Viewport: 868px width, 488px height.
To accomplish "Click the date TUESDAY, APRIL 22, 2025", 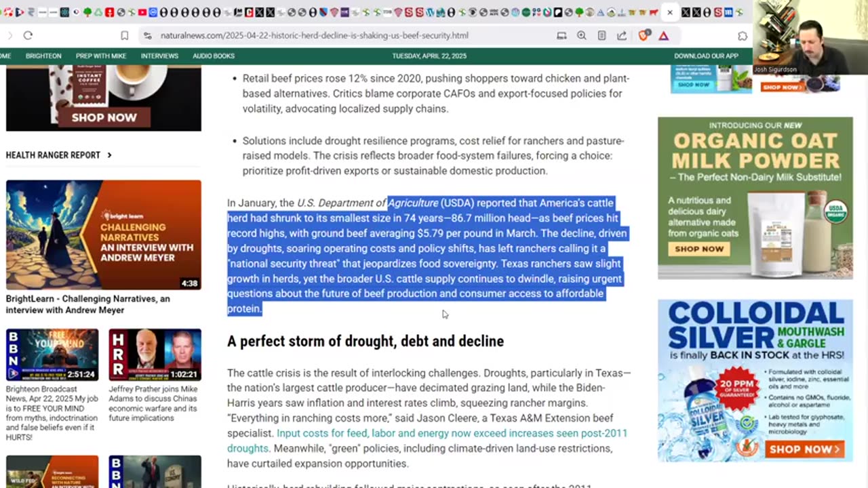I will coord(429,56).
